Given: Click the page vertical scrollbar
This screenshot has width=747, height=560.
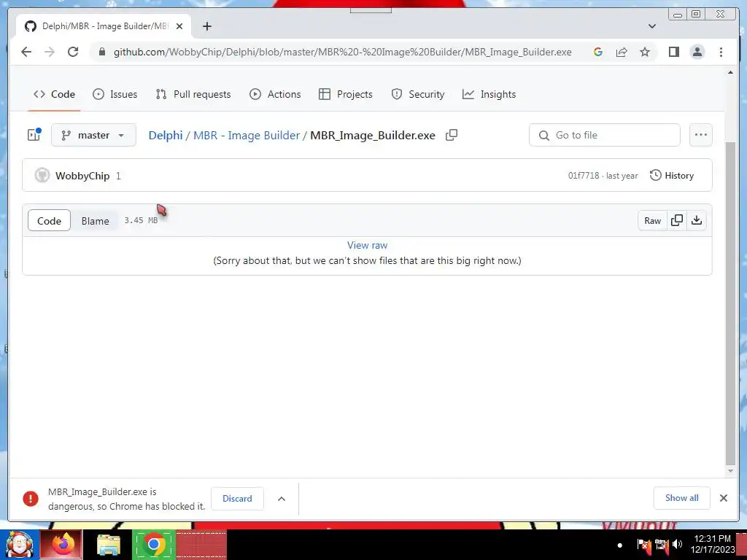Looking at the screenshot, I should 730,303.
